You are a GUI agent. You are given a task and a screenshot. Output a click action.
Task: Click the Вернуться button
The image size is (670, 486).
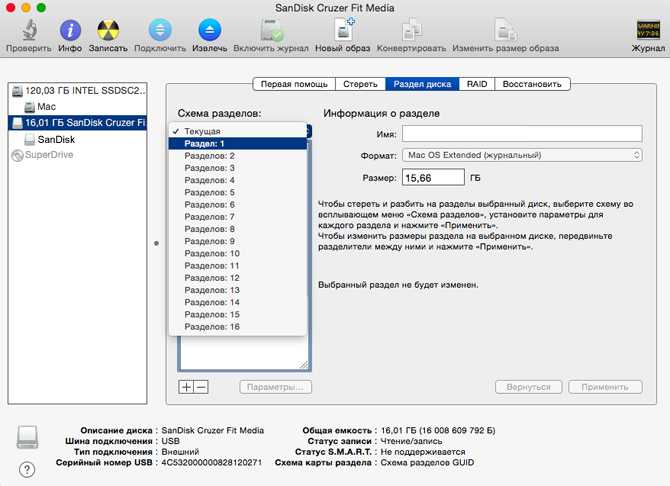(529, 387)
